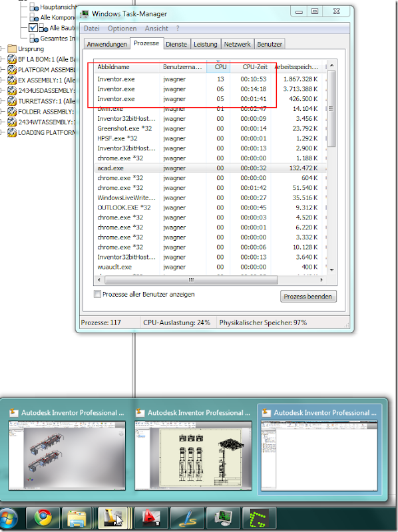Switch to the Netzwerk tab
This screenshot has height=532, width=398.
237,45
